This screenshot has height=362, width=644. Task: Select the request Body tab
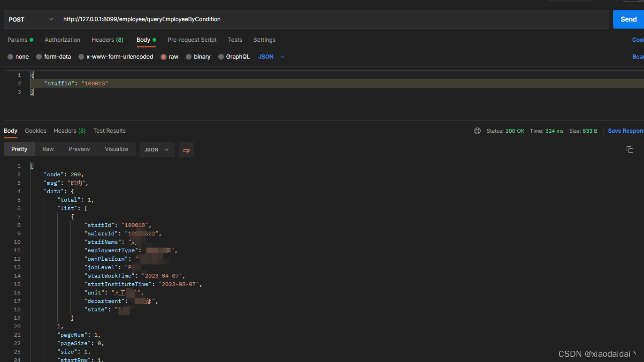pyautogui.click(x=146, y=40)
